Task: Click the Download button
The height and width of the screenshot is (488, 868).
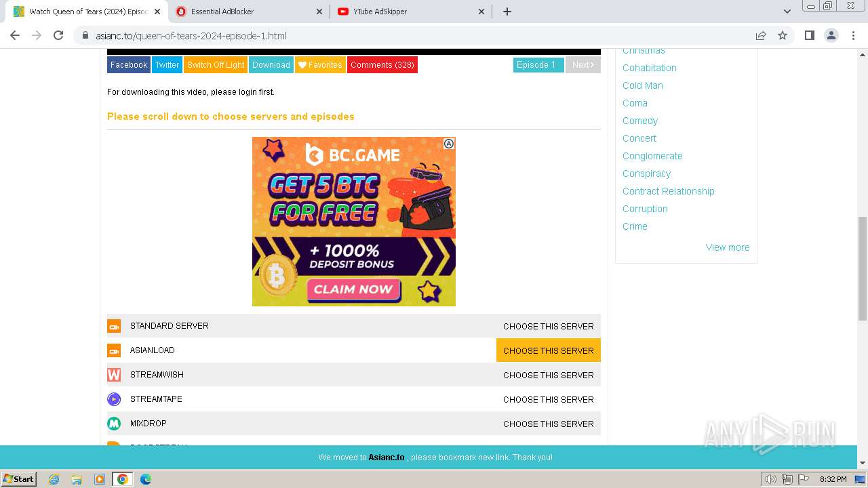Action: (271, 65)
